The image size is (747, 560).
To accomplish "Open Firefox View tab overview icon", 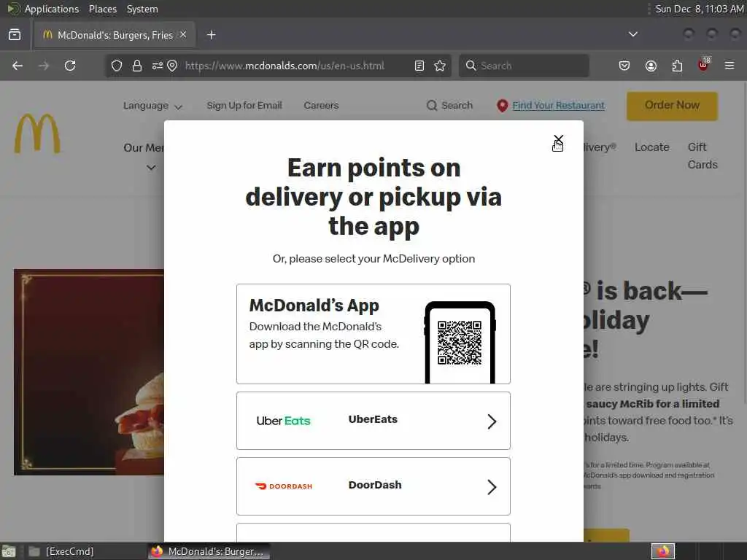I will [x=15, y=34].
